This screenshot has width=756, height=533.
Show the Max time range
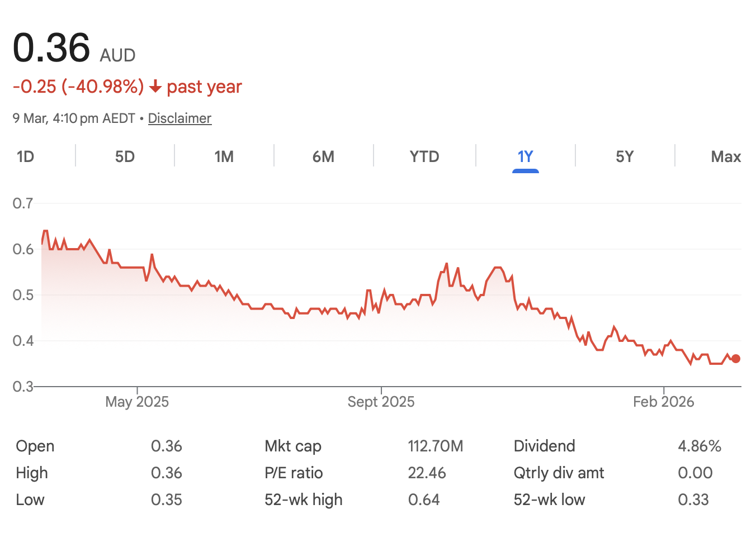(x=726, y=156)
